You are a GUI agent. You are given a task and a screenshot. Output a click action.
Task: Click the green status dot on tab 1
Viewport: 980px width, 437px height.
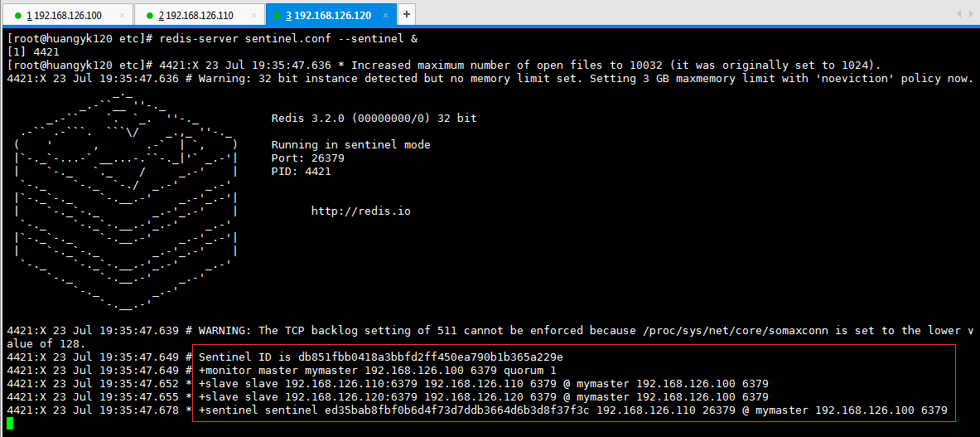pyautogui.click(x=17, y=15)
